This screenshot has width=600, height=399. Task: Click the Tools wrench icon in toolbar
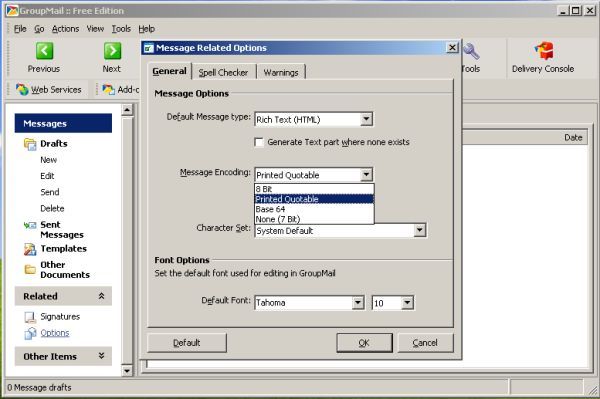click(x=471, y=51)
